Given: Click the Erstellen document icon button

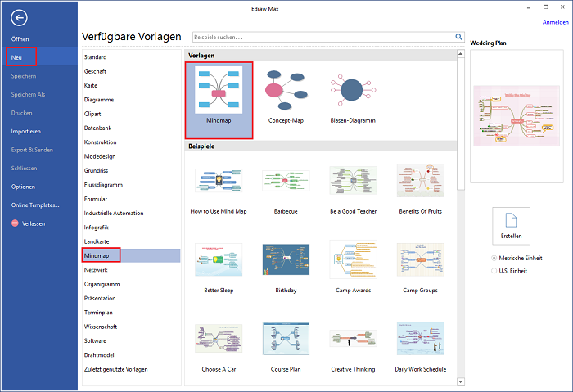Looking at the screenshot, I should [511, 226].
